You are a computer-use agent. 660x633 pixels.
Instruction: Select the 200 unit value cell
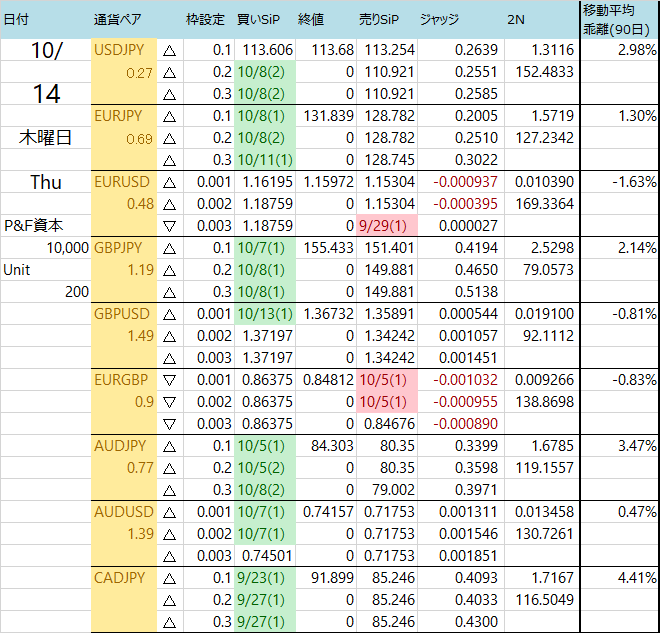(45, 292)
